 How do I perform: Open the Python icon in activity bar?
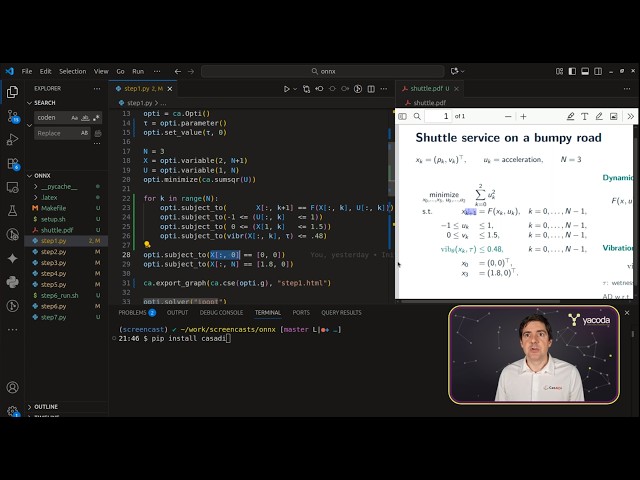pyautogui.click(x=12, y=282)
